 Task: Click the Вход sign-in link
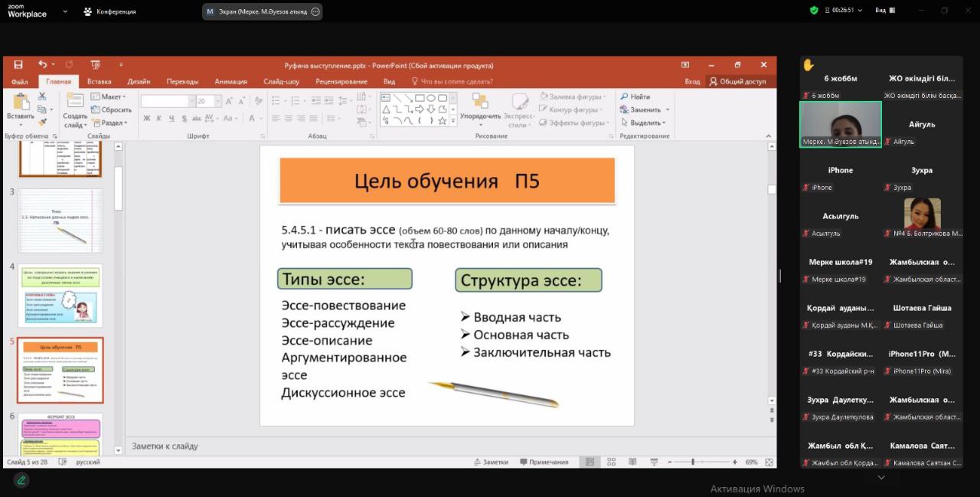click(692, 81)
